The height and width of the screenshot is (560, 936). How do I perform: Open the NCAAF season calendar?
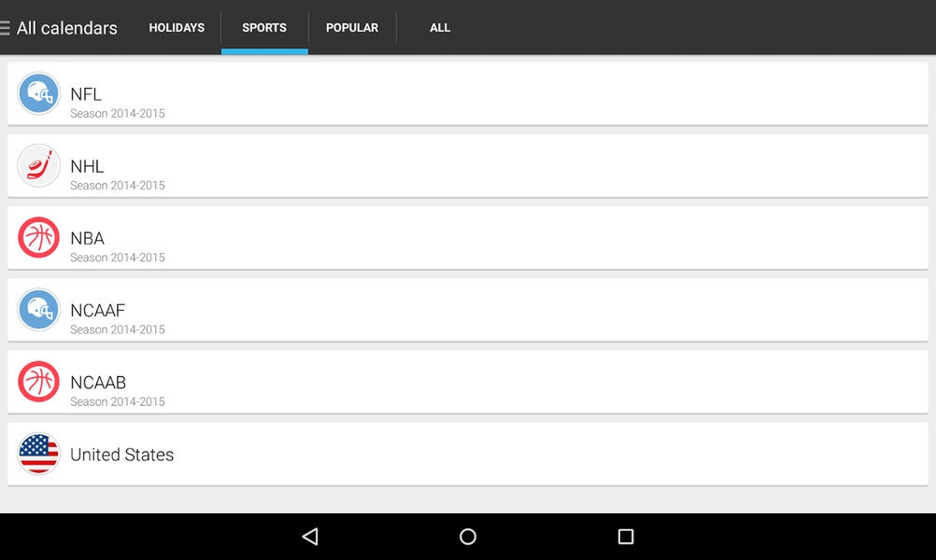(x=468, y=310)
